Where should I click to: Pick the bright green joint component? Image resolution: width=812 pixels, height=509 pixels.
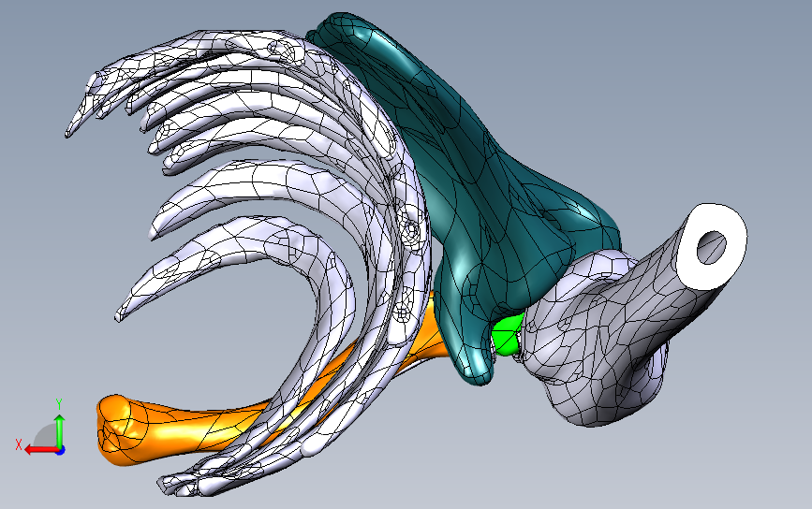pos(506,336)
